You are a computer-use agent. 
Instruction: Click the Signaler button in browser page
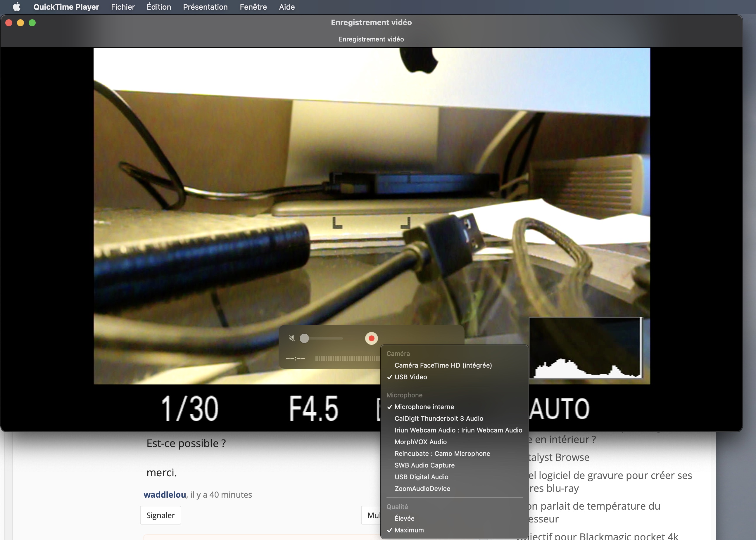[160, 515]
